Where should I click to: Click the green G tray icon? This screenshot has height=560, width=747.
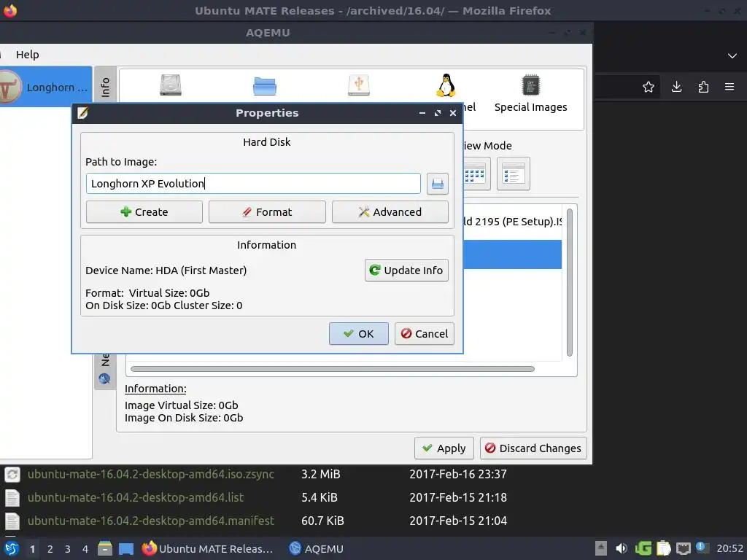click(x=643, y=548)
